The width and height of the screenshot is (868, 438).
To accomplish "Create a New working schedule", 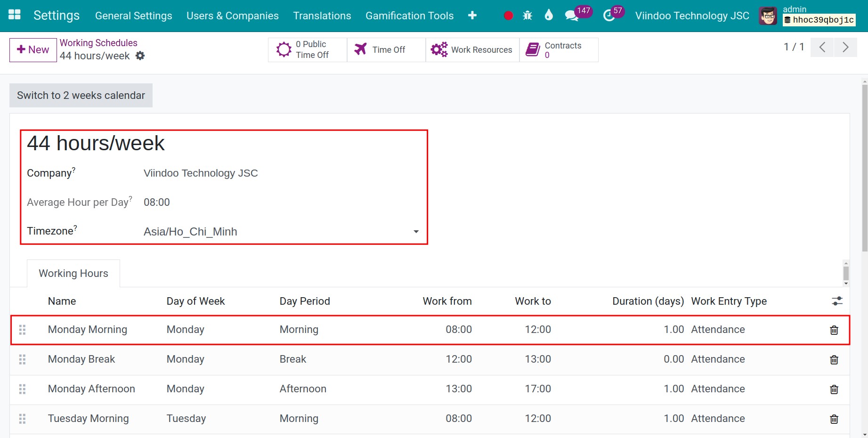I will point(33,50).
